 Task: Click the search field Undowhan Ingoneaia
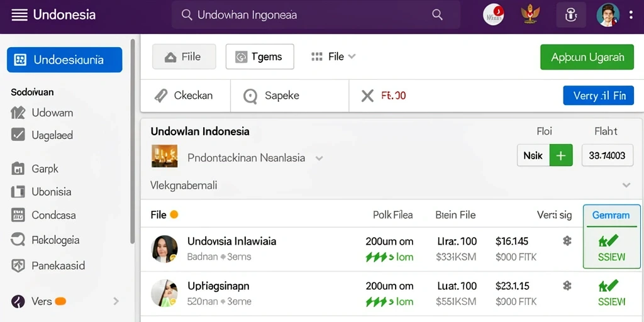click(x=316, y=15)
